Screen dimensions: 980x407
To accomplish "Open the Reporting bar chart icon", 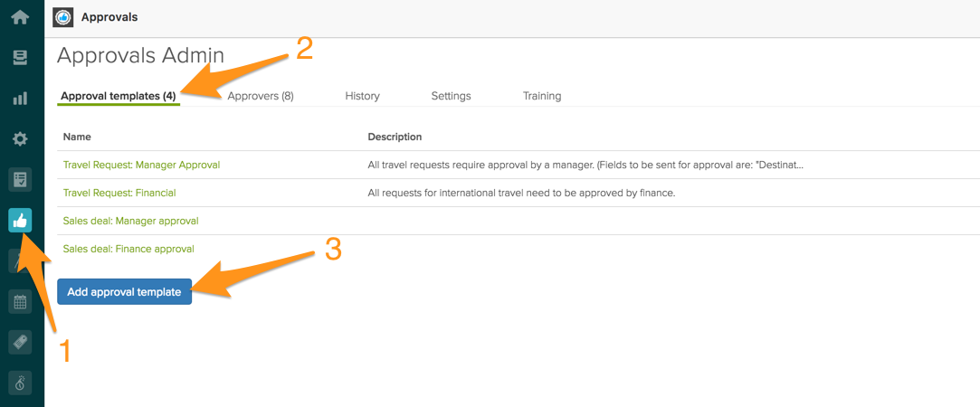I will pos(20,98).
